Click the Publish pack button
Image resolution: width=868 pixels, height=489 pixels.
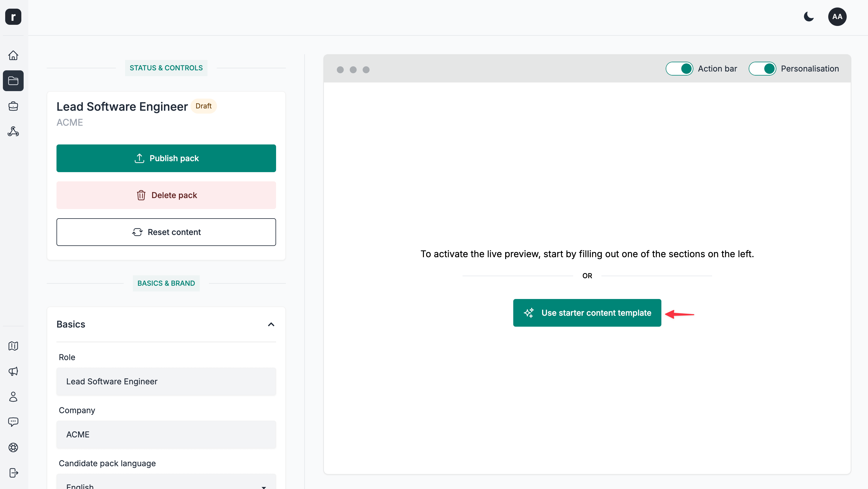pos(166,158)
